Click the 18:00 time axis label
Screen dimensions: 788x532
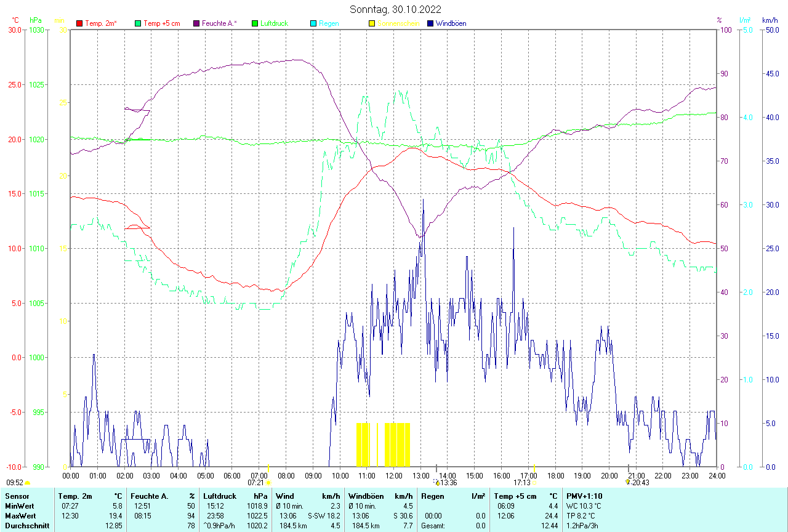click(555, 475)
